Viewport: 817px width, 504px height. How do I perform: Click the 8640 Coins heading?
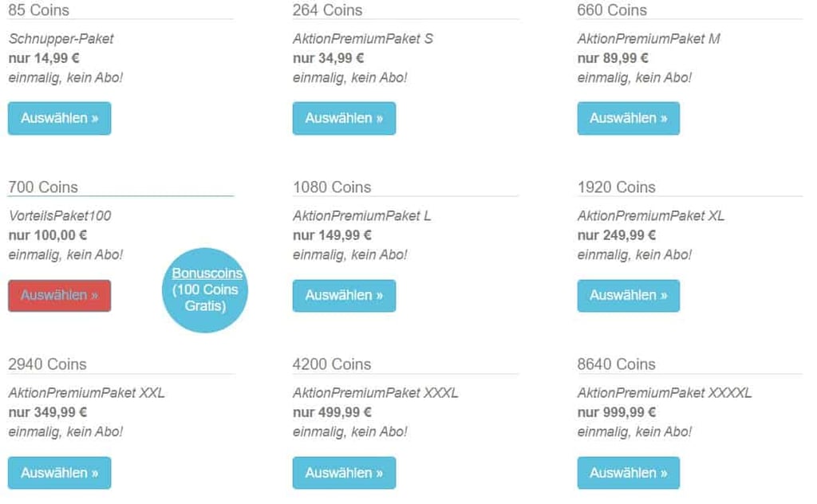tap(616, 364)
